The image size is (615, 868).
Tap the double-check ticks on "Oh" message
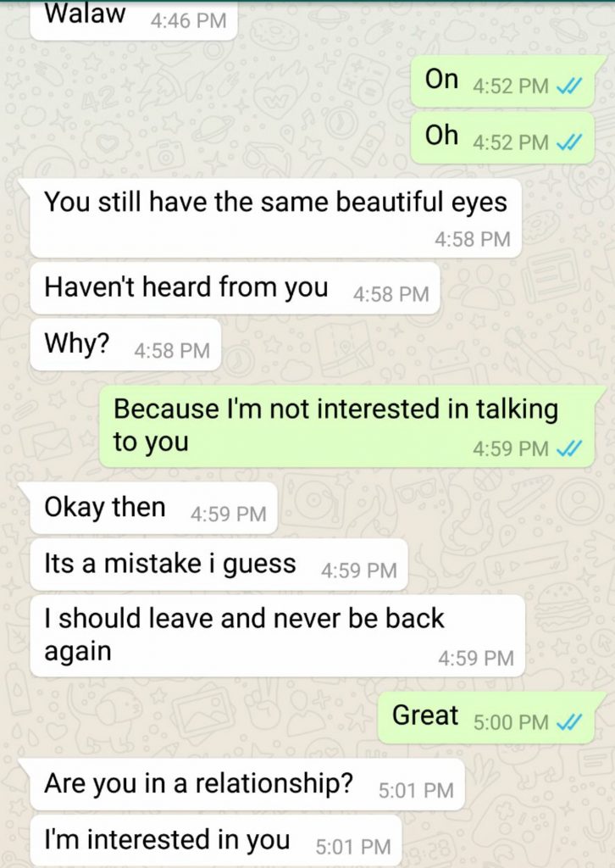[568, 142]
